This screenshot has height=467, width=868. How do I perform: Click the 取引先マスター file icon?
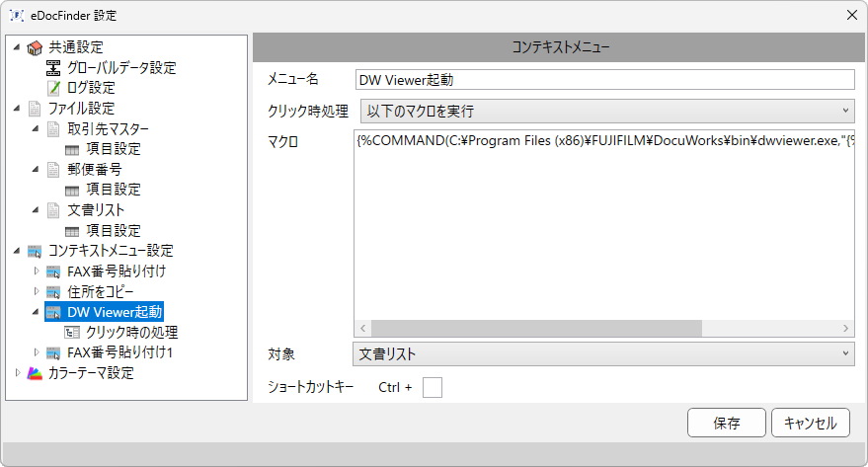coord(53,129)
